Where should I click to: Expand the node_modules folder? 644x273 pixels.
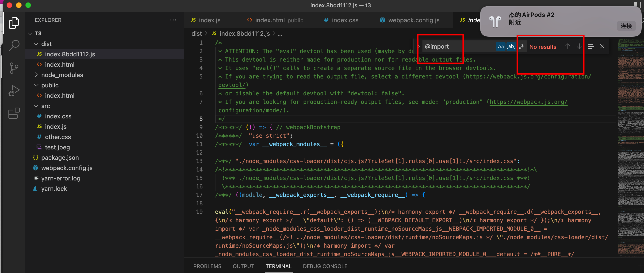click(36, 75)
